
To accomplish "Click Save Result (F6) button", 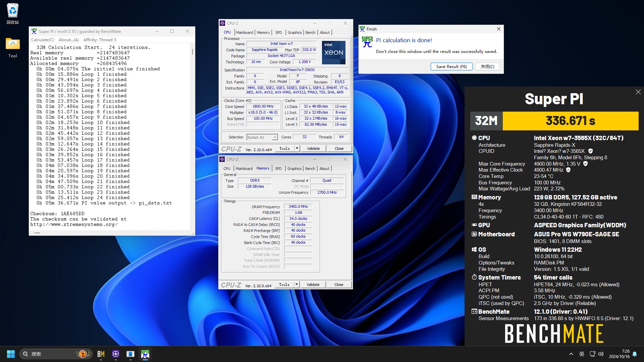I will click(451, 67).
